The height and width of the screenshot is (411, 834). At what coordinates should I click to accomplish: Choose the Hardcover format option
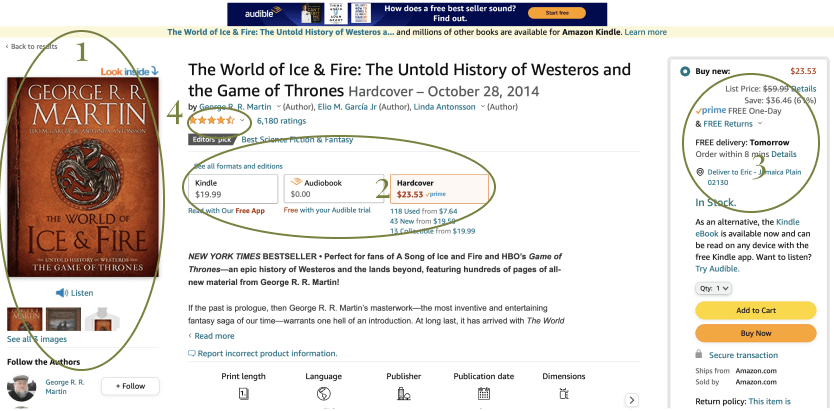[x=439, y=189]
